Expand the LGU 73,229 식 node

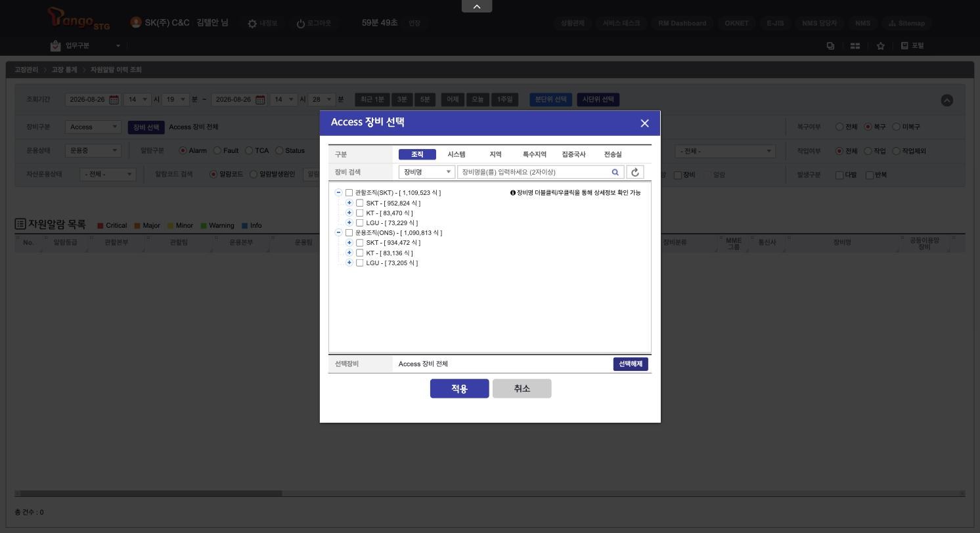click(349, 223)
